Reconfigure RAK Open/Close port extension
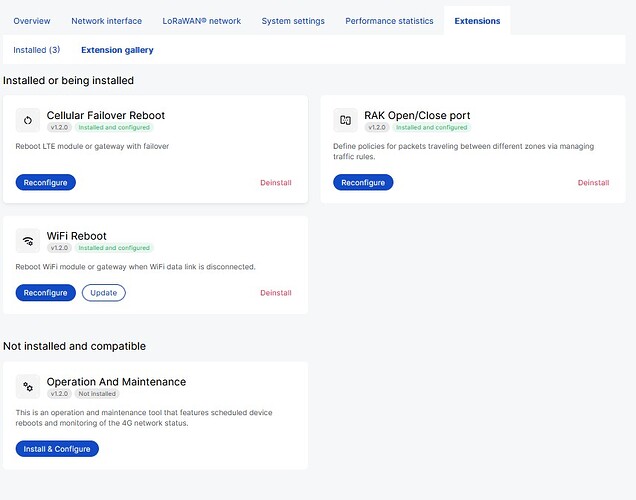The image size is (636, 500). 363,182
